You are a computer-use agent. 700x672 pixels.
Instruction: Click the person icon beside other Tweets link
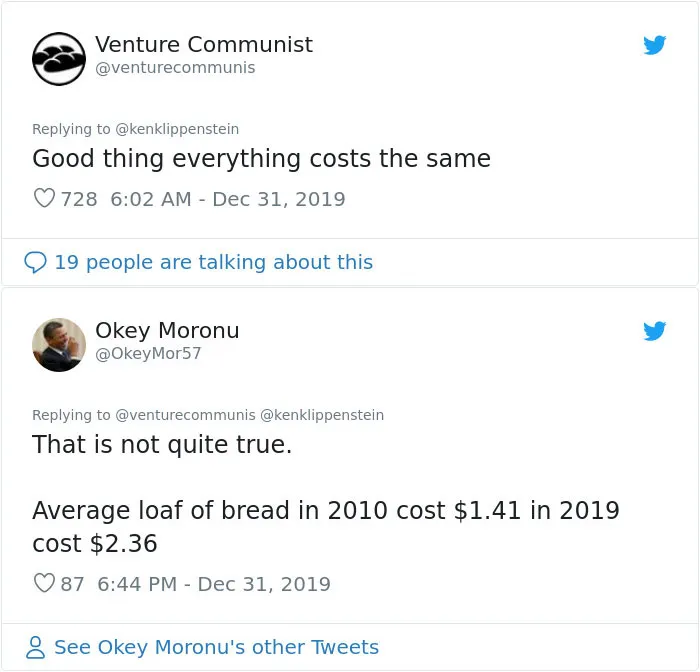35,647
